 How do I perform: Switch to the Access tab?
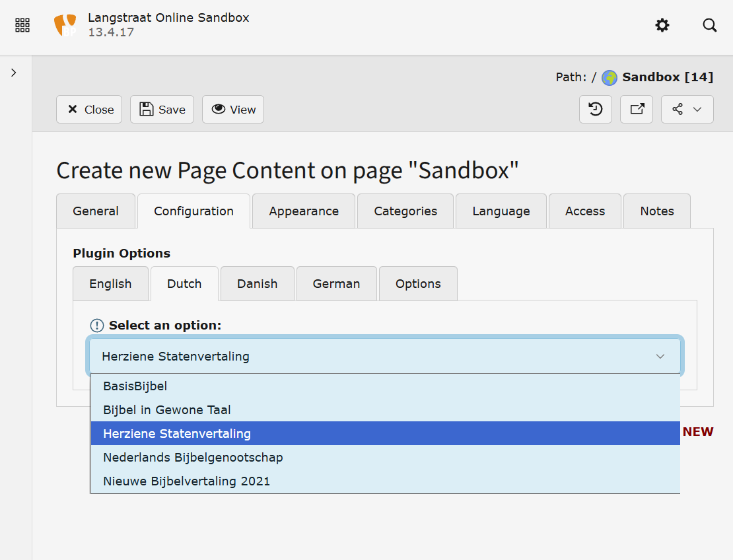tap(584, 211)
